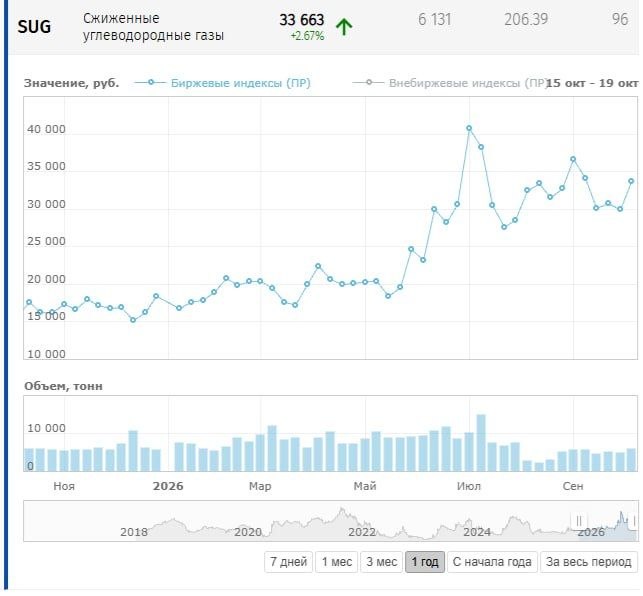This screenshot has height=596, width=643.
Task: Select the 7 дней range button
Action: (288, 562)
